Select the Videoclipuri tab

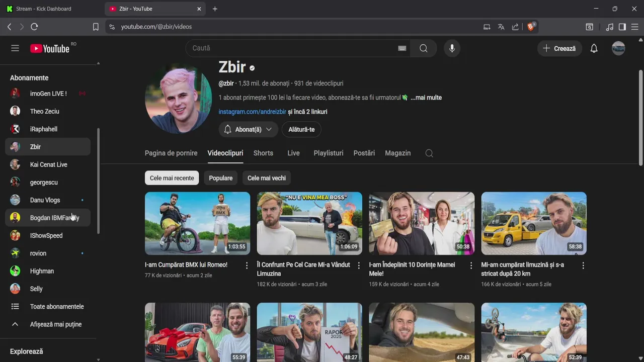click(225, 153)
